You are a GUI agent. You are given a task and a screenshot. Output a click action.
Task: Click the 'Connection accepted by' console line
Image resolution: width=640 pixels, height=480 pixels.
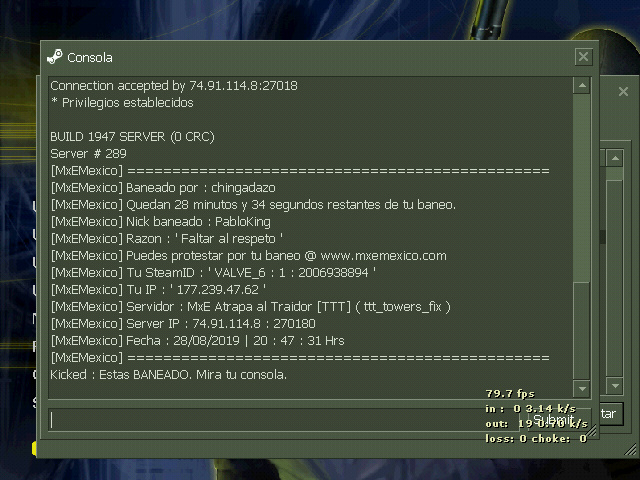pos(174,86)
